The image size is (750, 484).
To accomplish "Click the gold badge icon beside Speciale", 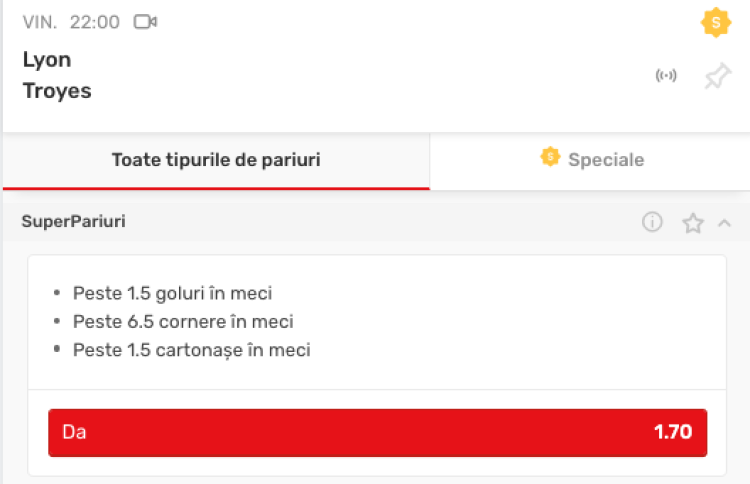I will 549,157.
